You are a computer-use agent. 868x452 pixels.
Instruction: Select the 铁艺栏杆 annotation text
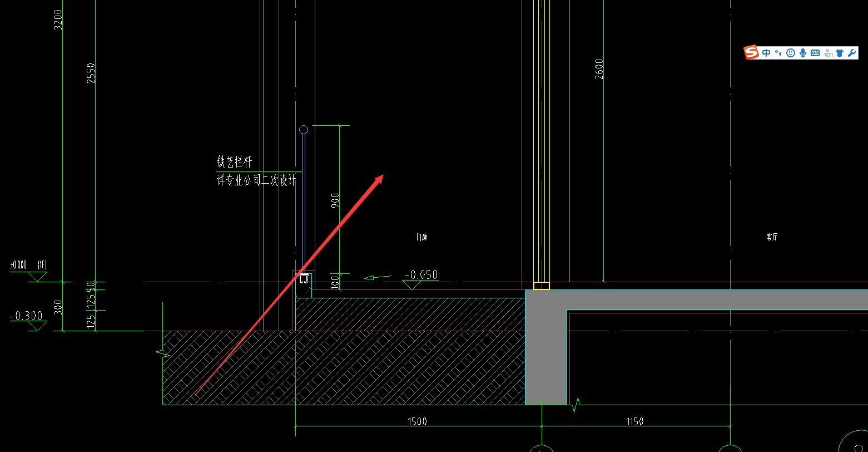[x=234, y=162]
